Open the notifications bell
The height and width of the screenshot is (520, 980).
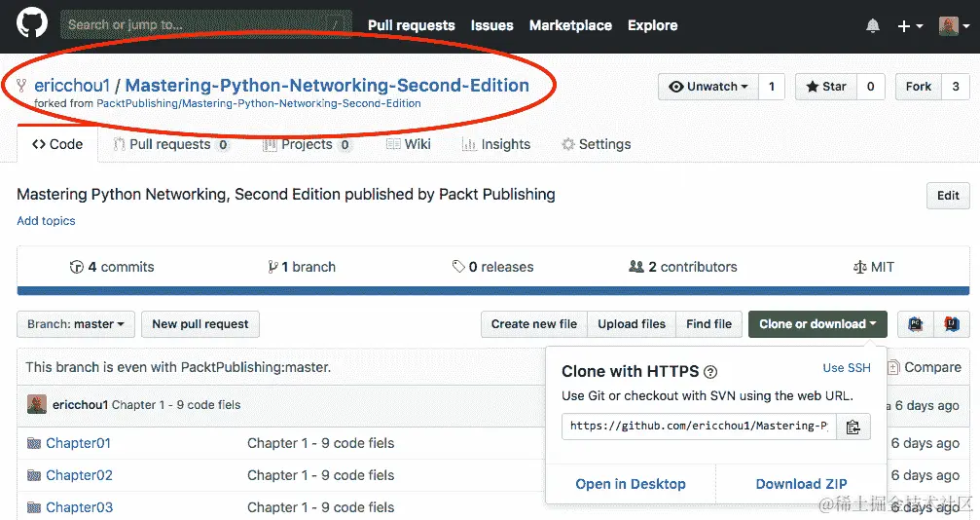[873, 26]
